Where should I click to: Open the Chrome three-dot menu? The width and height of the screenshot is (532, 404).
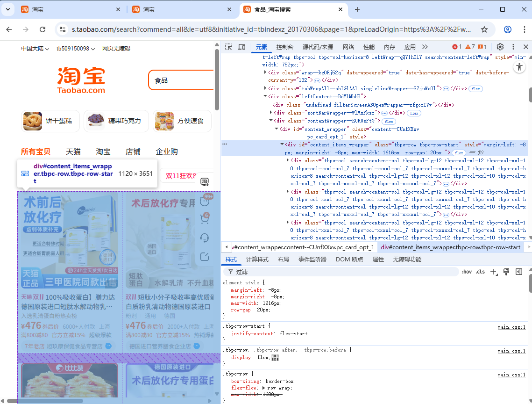524,29
